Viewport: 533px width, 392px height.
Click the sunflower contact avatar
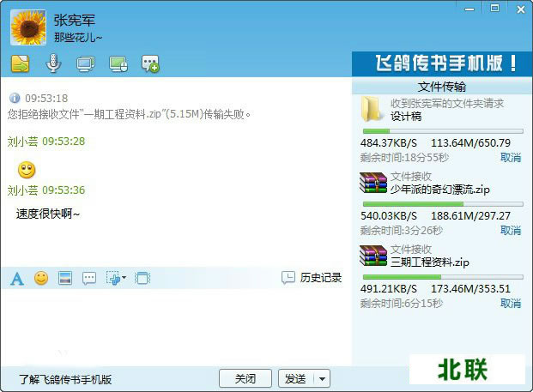pyautogui.click(x=28, y=27)
